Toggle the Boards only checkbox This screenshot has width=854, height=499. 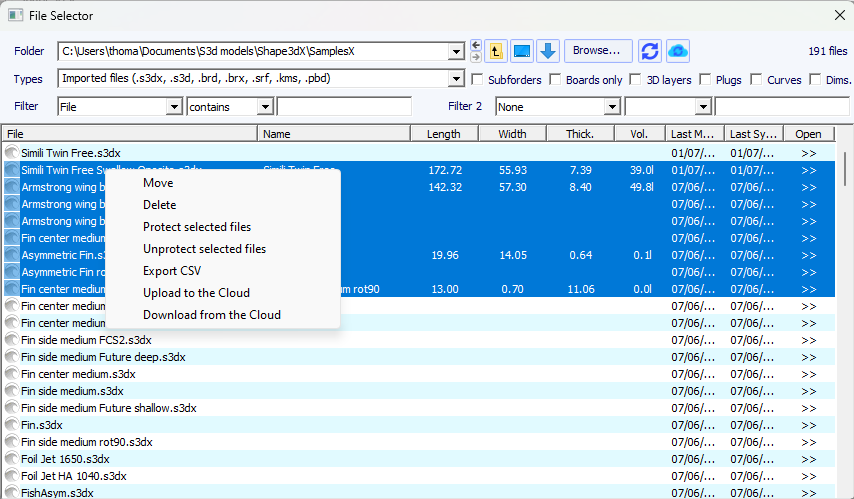(x=556, y=79)
